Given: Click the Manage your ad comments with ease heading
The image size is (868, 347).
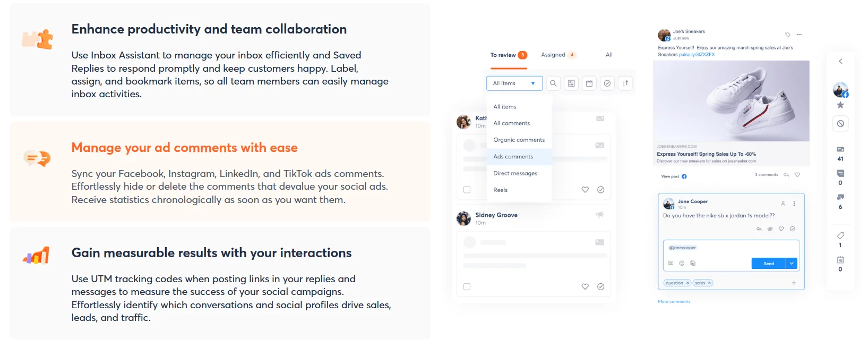Looking at the screenshot, I should coord(185,148).
